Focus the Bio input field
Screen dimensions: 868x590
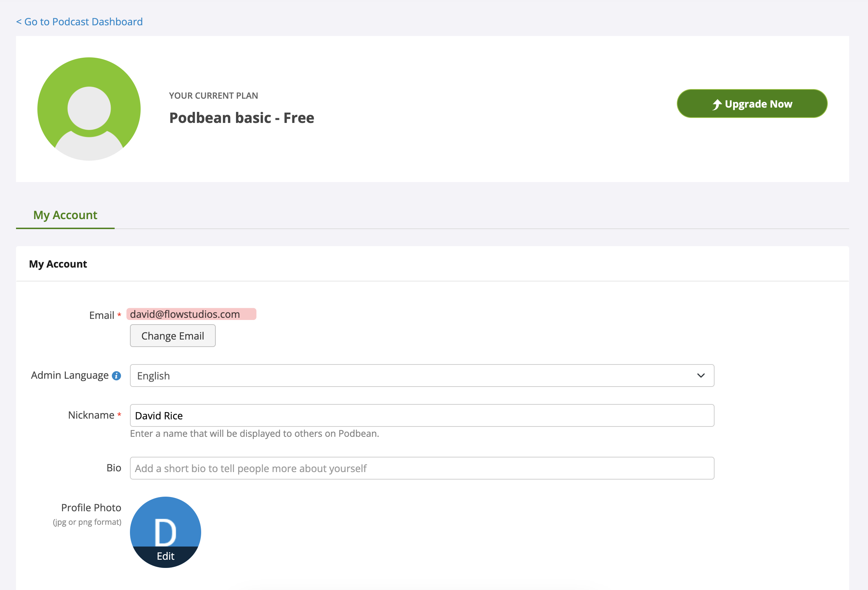click(422, 468)
